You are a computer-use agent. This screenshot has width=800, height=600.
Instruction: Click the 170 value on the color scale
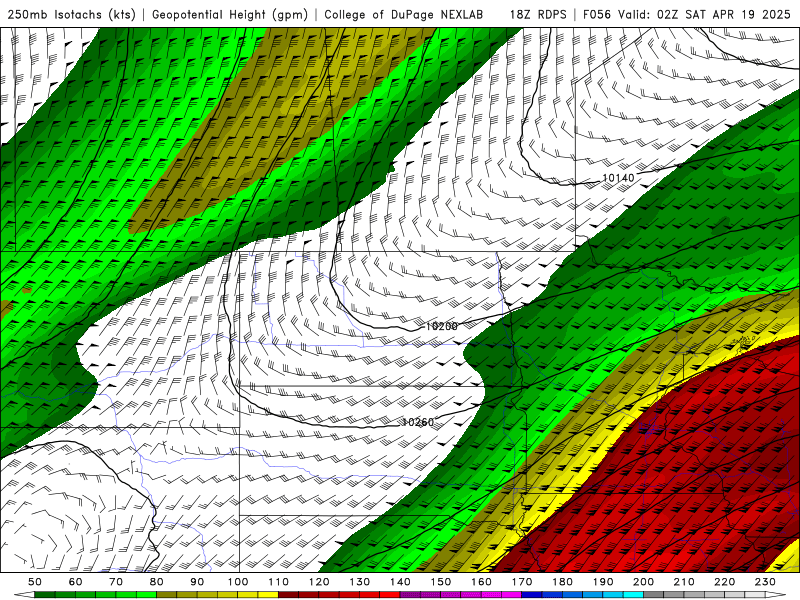click(x=522, y=582)
